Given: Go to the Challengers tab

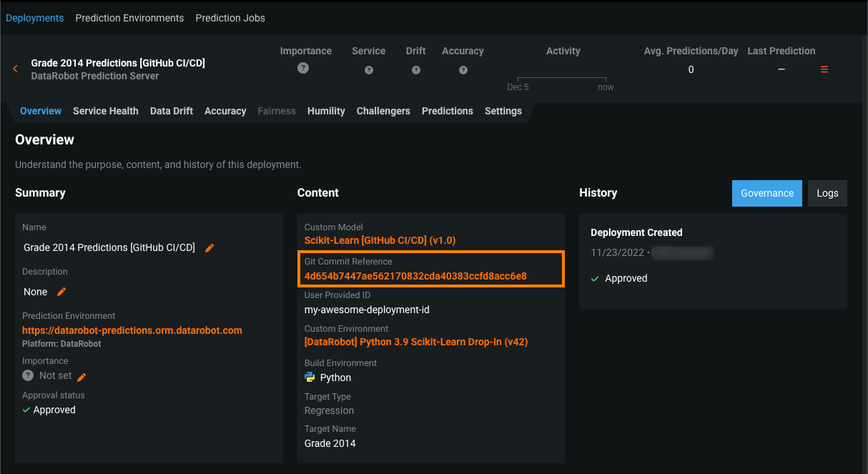Looking at the screenshot, I should point(383,111).
